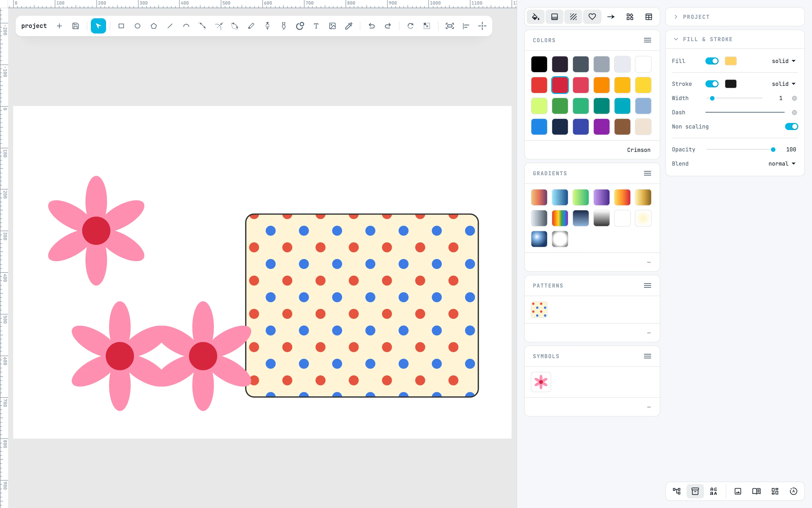The width and height of the screenshot is (812, 508).
Task: Open the align objects tool
Action: tap(466, 26)
